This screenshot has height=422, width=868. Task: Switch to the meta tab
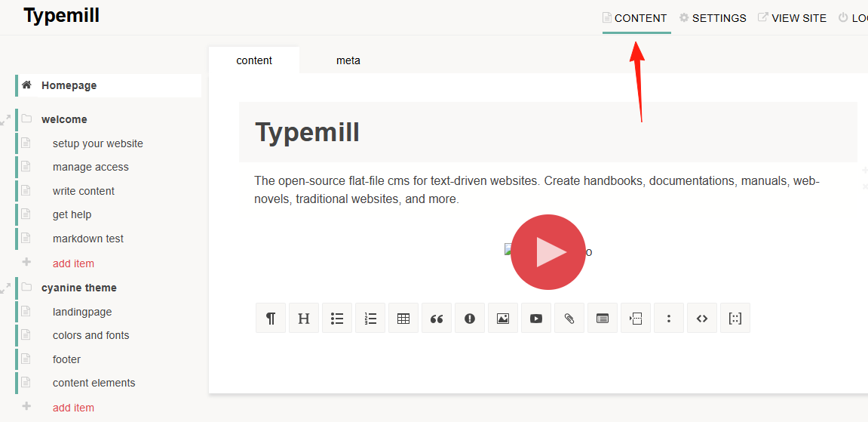[x=348, y=60]
